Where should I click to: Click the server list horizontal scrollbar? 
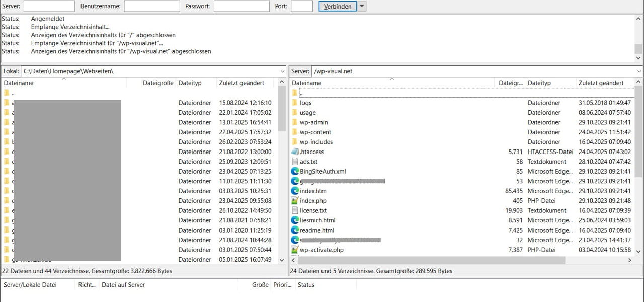[432, 260]
